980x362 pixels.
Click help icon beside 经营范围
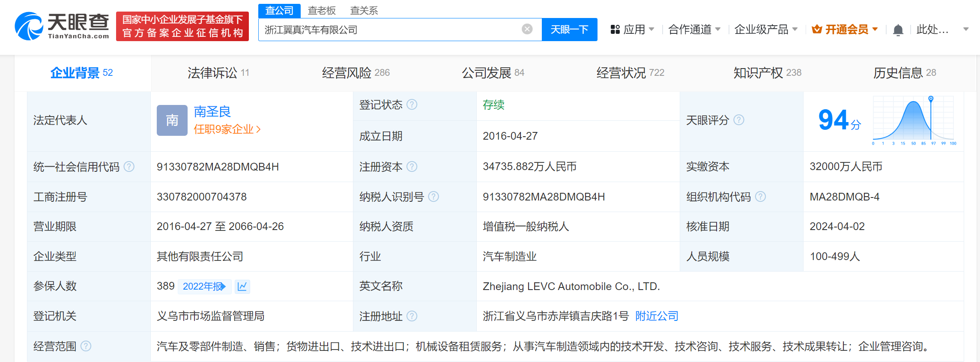click(x=86, y=346)
